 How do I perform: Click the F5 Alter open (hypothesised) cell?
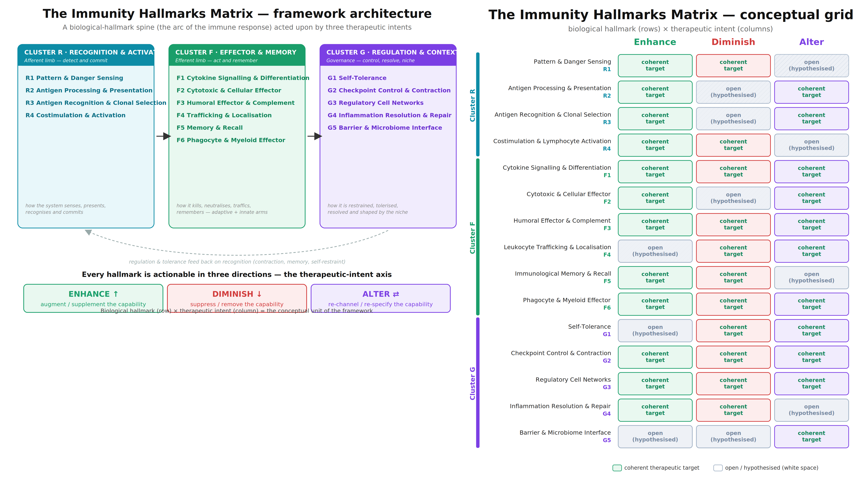coord(811,278)
